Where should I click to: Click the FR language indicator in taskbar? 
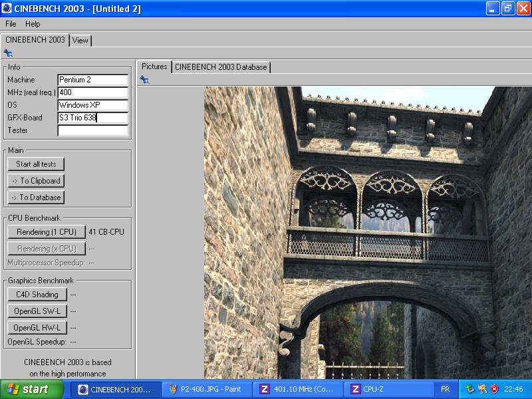[445, 389]
